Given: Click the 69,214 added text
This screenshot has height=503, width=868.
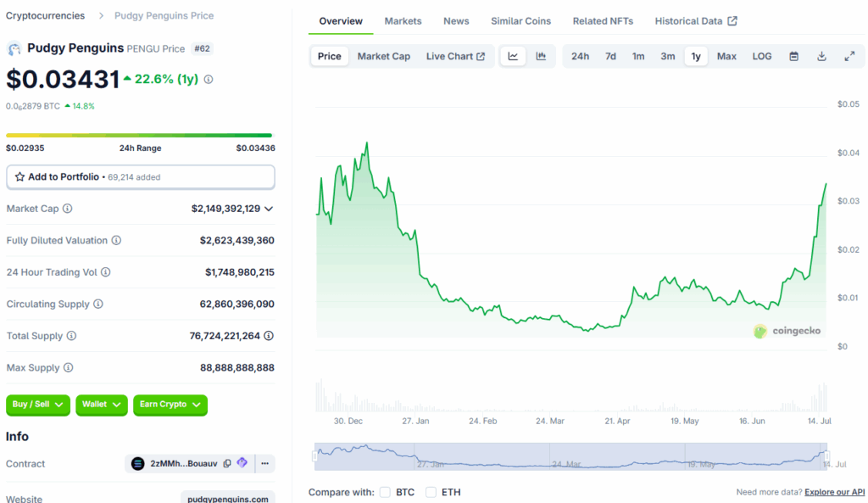Looking at the screenshot, I should pyautogui.click(x=134, y=177).
